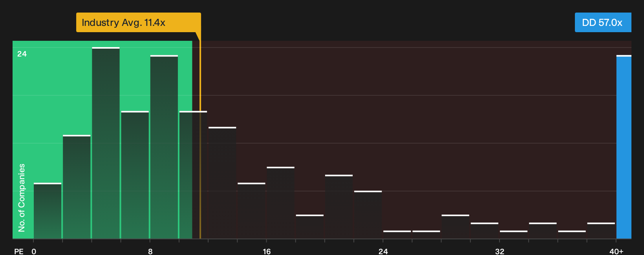This screenshot has width=644, height=255.
Task: Click the short bar at PE 18-20
Action: [x=310, y=227]
